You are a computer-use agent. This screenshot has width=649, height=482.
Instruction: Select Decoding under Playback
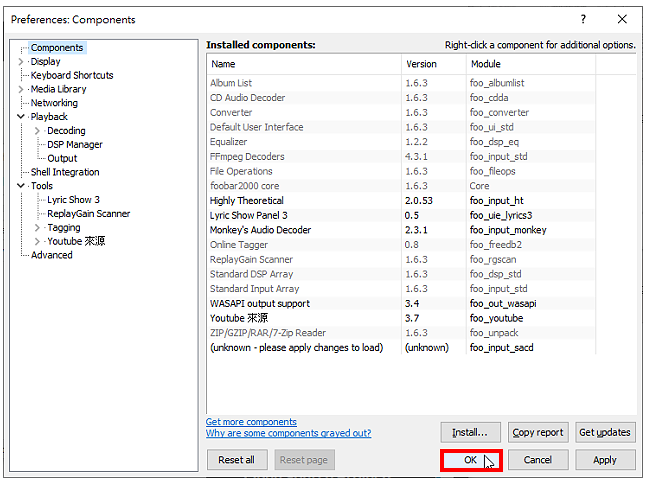click(66, 131)
